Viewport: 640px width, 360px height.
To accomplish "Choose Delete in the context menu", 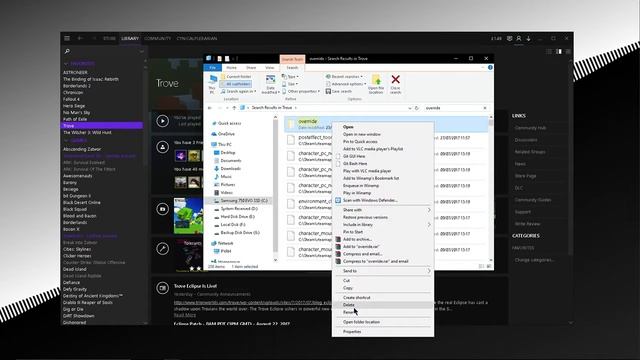I will pos(383,305).
